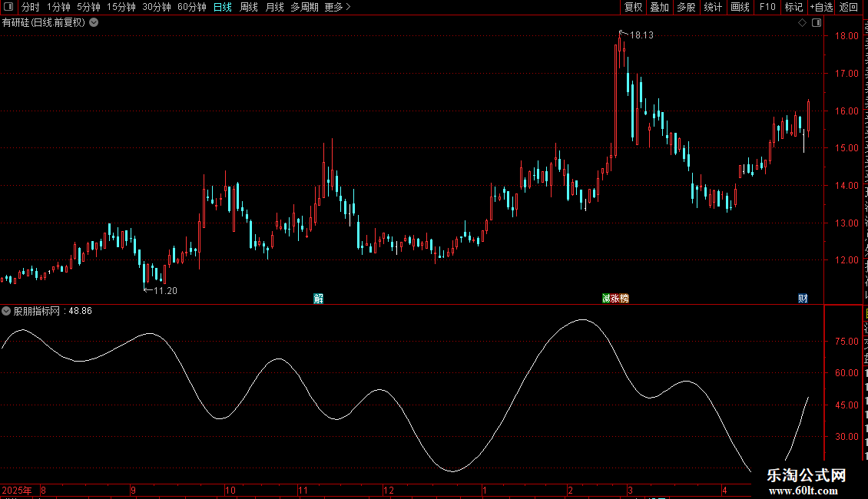Select the 日线 daily period
Image resolution: width=868 pixels, height=499 pixels.
[223, 7]
